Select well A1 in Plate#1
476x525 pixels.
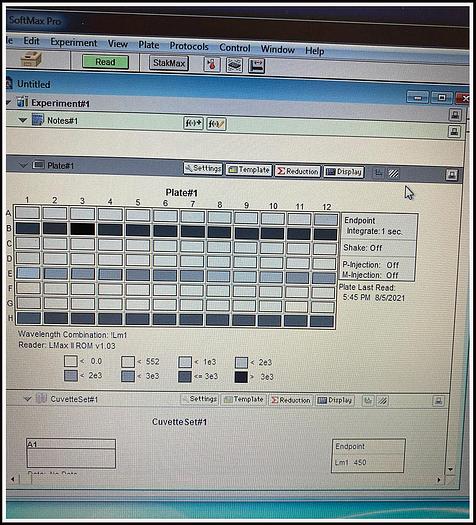pos(27,213)
